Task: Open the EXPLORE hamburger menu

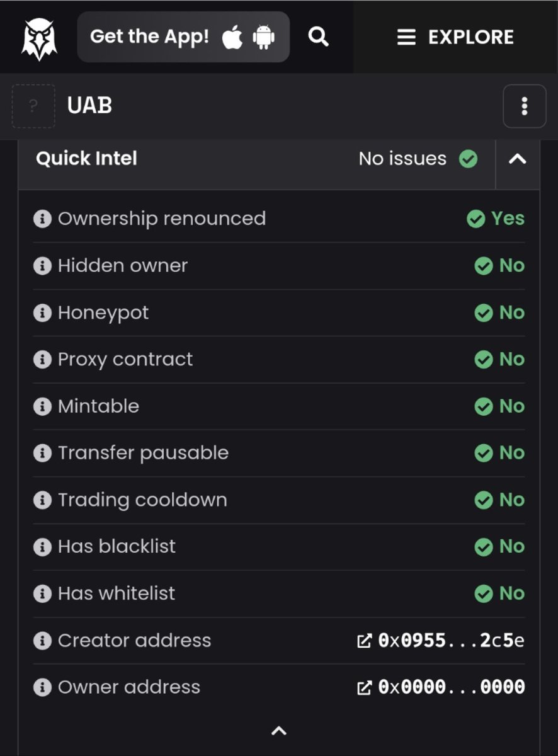Action: [456, 37]
